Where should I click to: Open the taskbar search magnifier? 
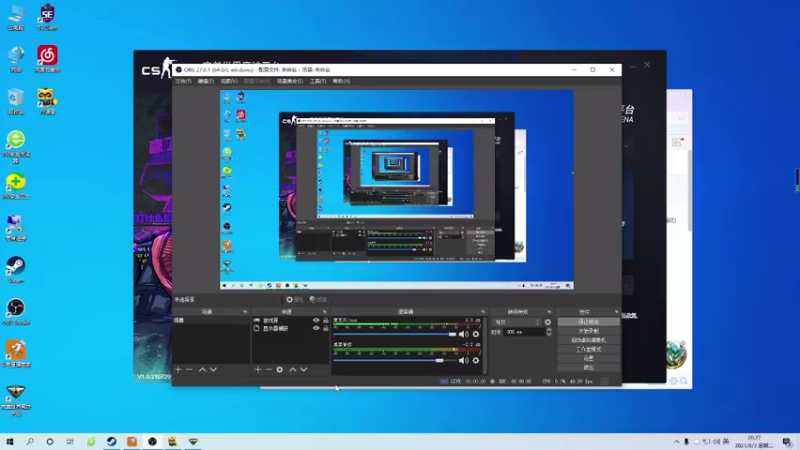click(x=30, y=441)
